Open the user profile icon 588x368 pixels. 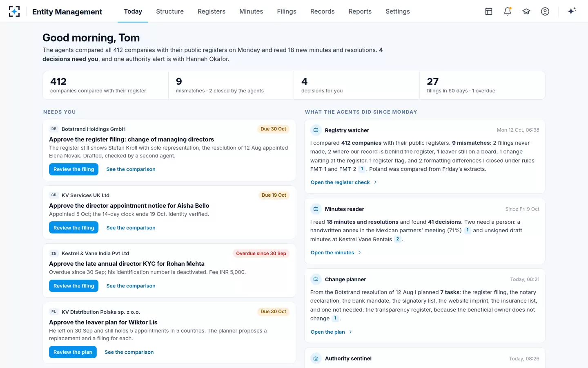click(x=545, y=11)
